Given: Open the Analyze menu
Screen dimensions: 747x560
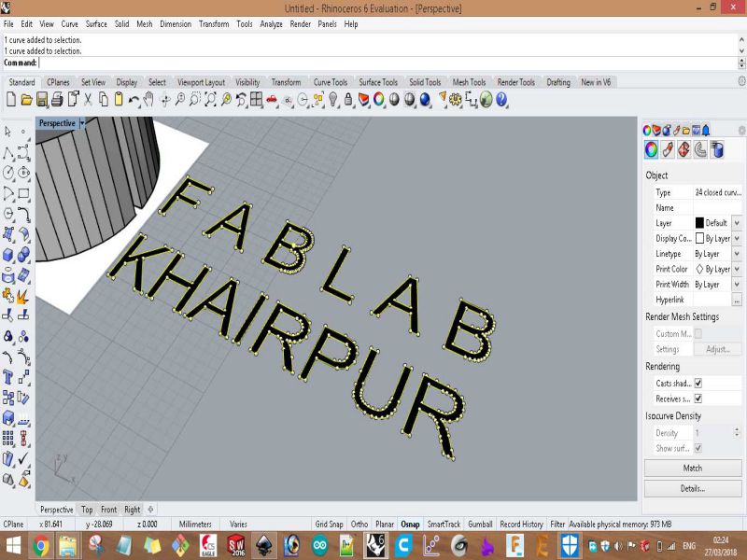Looking at the screenshot, I should point(271,24).
